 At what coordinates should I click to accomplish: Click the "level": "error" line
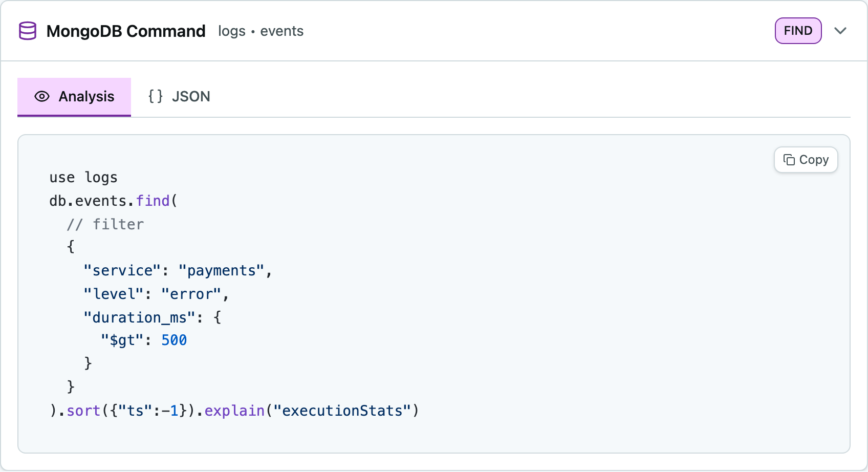pyautogui.click(x=156, y=294)
